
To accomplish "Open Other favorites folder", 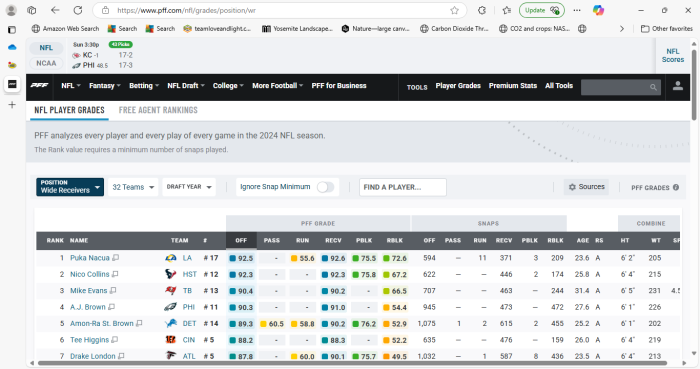I will 667,29.
